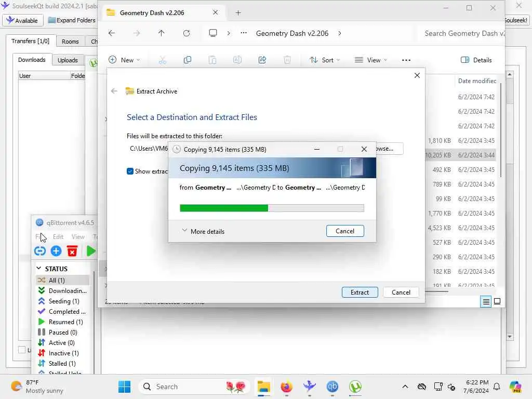Open the New dropdown in Explorer
Viewport: 532px width, 399px height.
(x=124, y=60)
